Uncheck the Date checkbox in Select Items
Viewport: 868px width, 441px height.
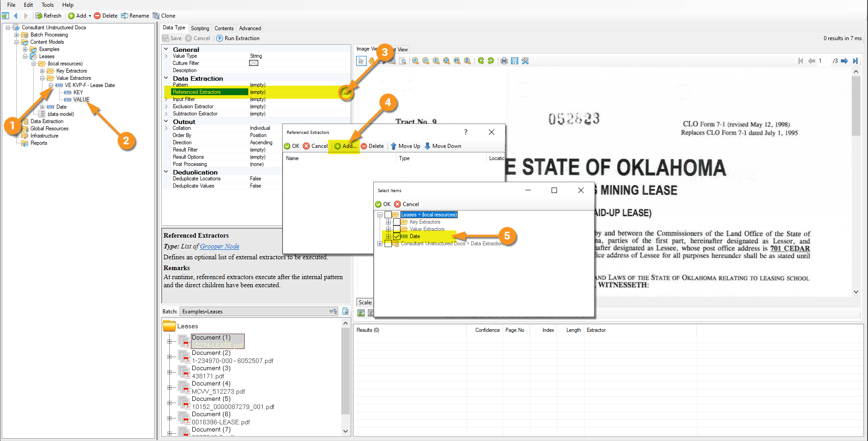396,236
